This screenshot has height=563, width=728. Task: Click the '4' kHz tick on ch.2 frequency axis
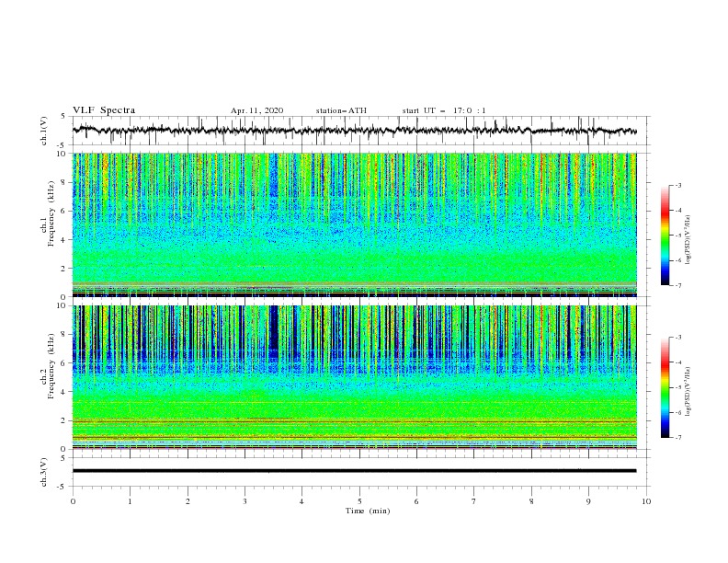pos(64,392)
